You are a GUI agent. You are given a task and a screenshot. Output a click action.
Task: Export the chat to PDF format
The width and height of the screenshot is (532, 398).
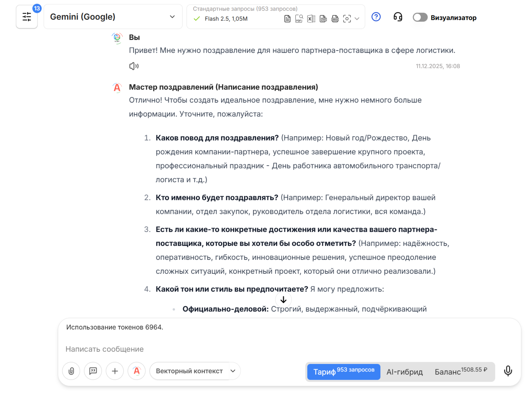tap(299, 19)
